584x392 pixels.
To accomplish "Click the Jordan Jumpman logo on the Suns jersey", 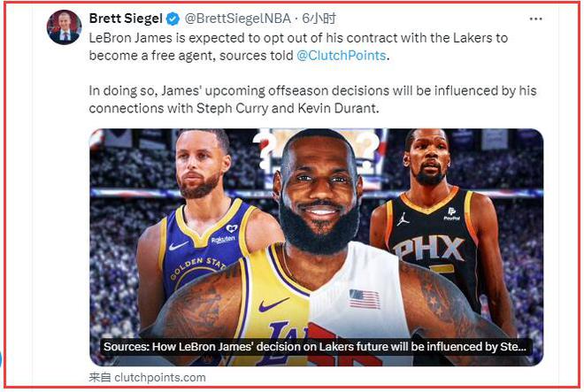I will 403,219.
